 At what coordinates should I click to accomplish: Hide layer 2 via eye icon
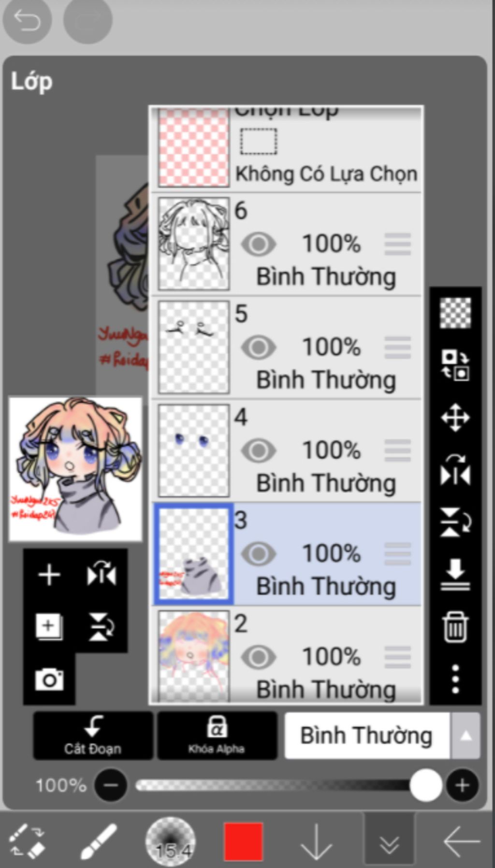coord(259,657)
